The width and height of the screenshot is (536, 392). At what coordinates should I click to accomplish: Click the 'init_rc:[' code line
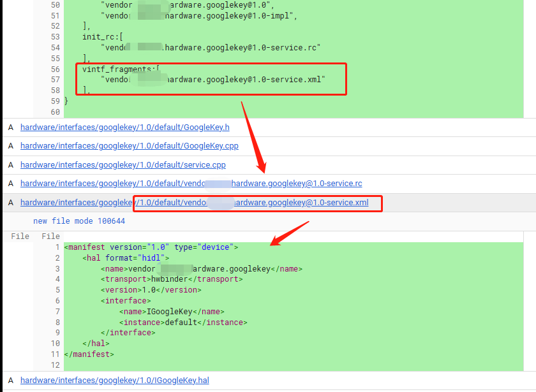[x=103, y=37]
